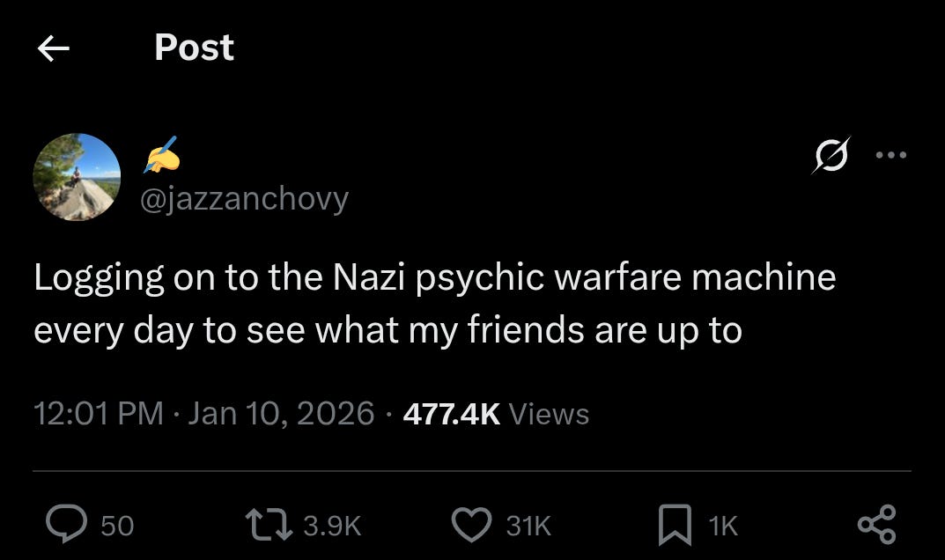Repost using the retweet arrows icon
This screenshot has height=560, width=945.
click(x=269, y=525)
